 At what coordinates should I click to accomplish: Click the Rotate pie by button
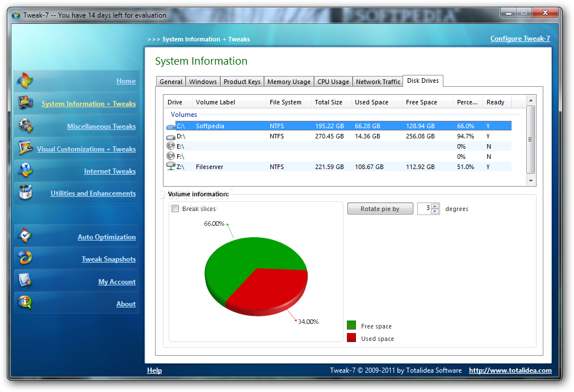380,209
